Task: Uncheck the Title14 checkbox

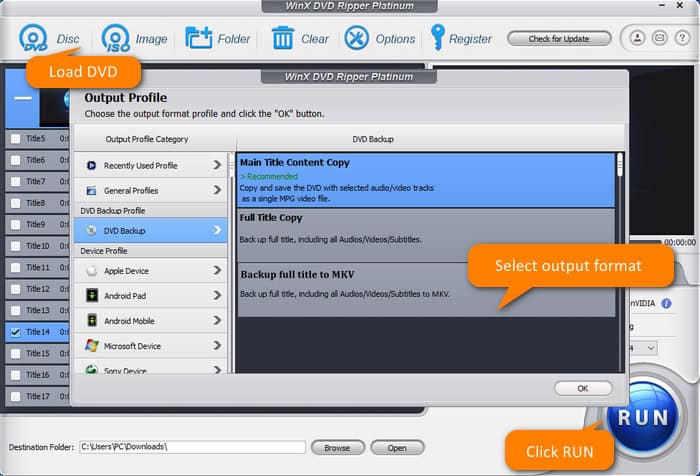Action: 16,332
